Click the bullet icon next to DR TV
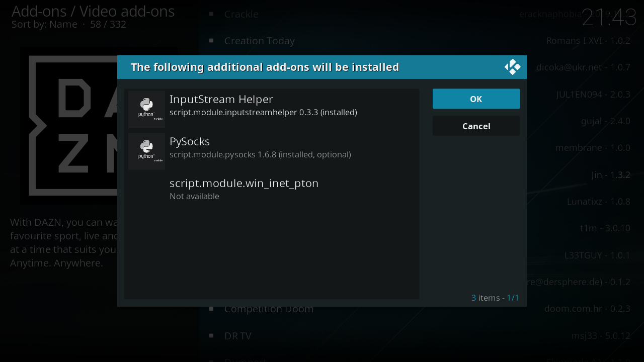644x362 pixels. (211, 335)
